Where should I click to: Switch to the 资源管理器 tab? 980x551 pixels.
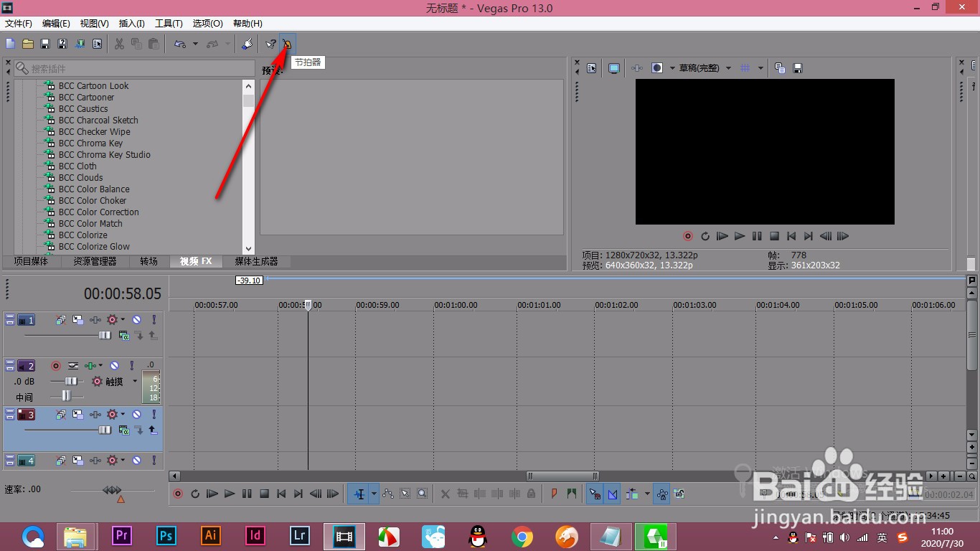[x=95, y=261]
